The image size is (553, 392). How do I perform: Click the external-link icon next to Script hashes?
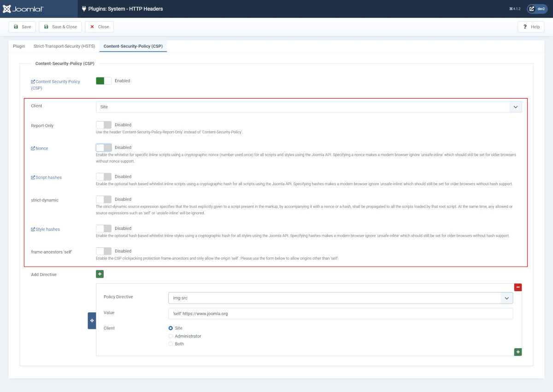pyautogui.click(x=33, y=177)
